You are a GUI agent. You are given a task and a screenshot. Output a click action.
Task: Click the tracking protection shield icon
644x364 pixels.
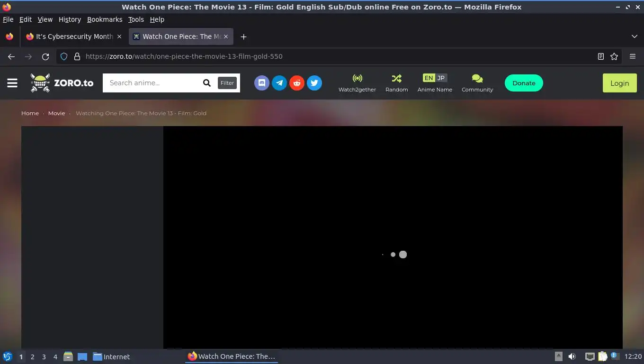pyautogui.click(x=64, y=56)
